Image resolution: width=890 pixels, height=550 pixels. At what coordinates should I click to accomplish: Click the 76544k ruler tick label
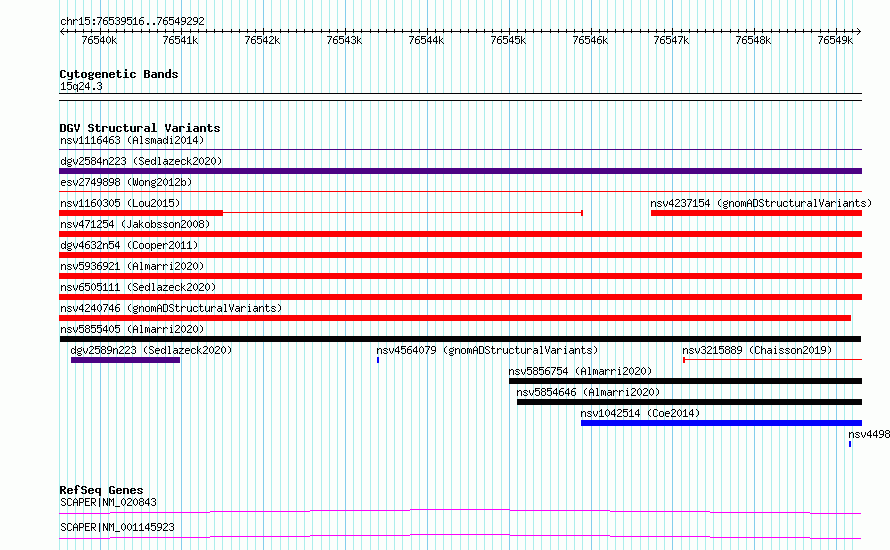pyautogui.click(x=426, y=40)
